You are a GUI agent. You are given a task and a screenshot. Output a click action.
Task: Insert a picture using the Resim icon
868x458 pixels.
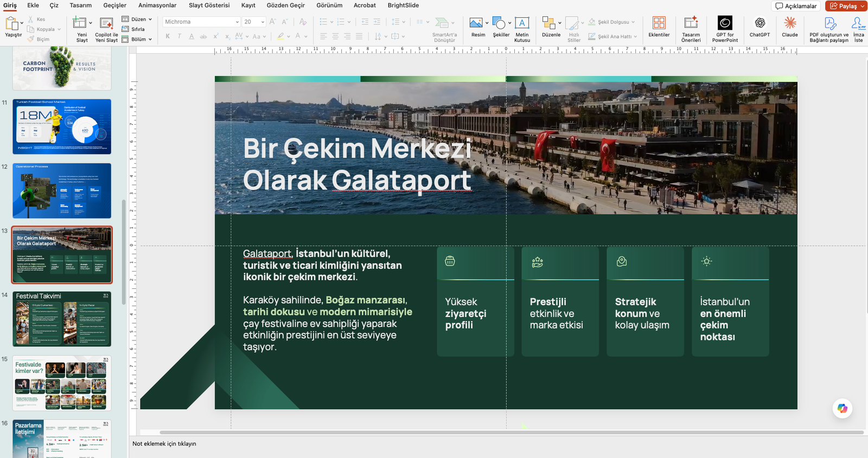[476, 23]
